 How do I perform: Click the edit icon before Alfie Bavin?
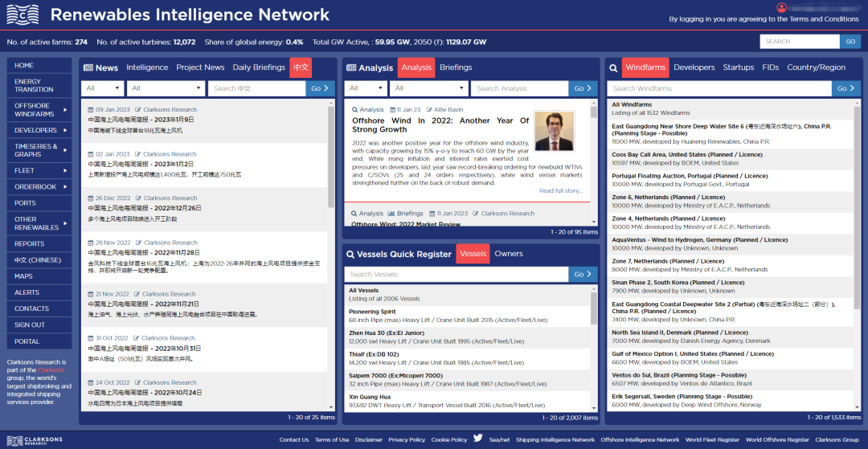coord(428,109)
